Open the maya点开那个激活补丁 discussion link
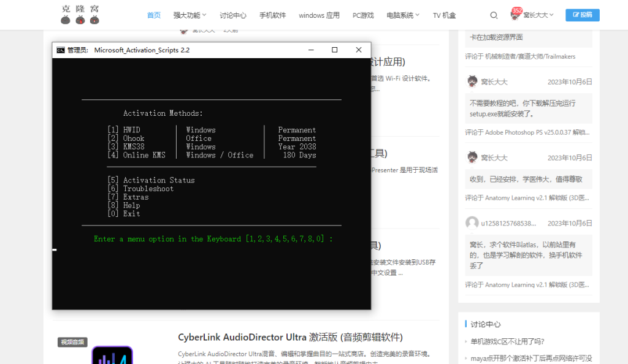This screenshot has width=628, height=364. point(530,358)
